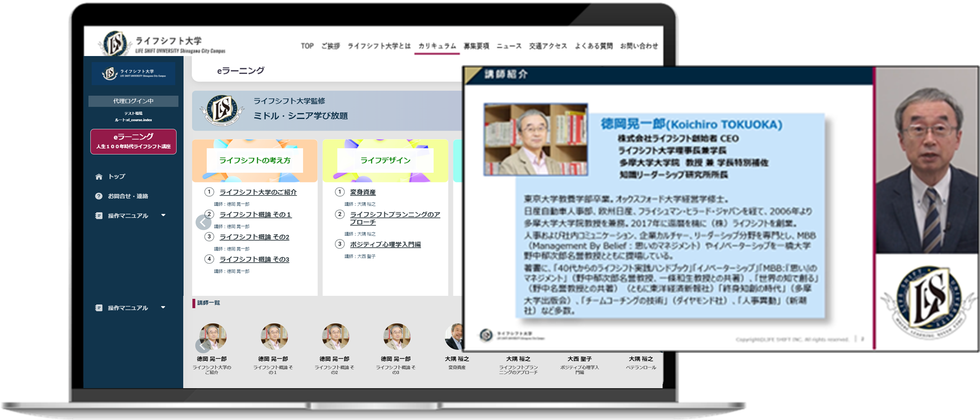The width and height of the screenshot is (980, 420).
Task: Open お問合せ・連絡 in the sidebar
Action: 128,196
